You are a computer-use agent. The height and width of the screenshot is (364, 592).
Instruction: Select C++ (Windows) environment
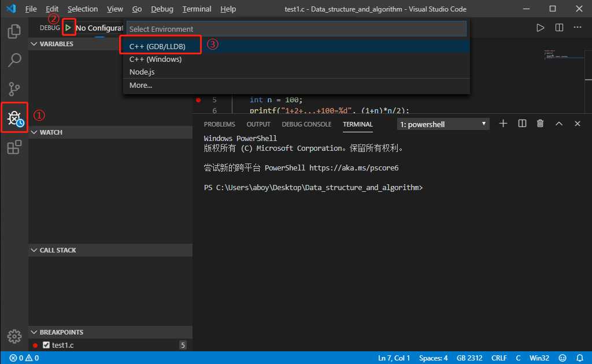pos(297,59)
